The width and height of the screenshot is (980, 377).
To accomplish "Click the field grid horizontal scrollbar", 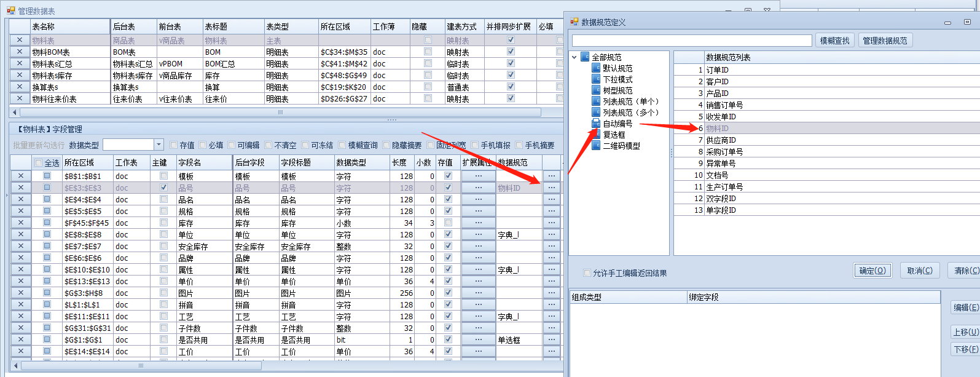I will click(140, 366).
